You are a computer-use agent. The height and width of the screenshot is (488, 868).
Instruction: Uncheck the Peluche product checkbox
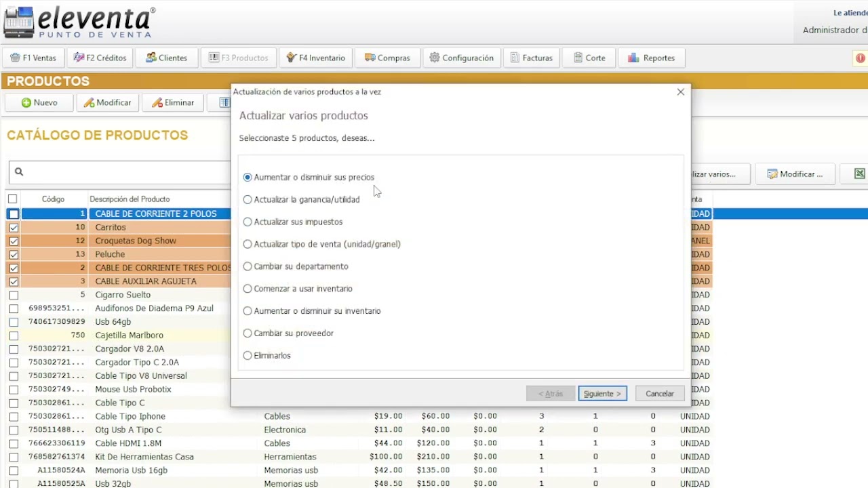coord(14,255)
